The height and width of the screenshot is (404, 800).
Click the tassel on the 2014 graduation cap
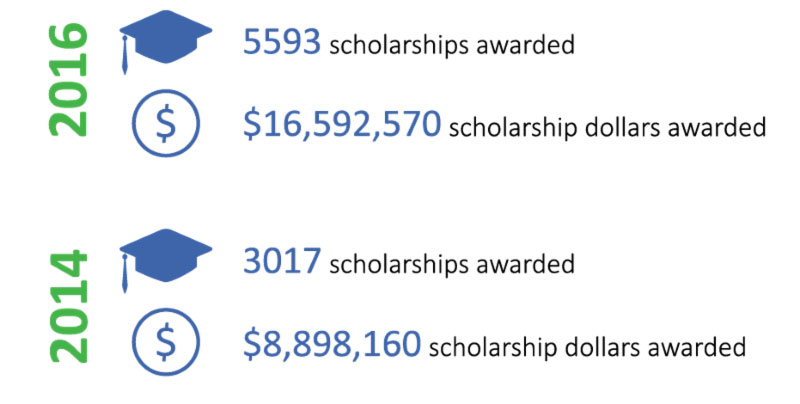click(124, 274)
